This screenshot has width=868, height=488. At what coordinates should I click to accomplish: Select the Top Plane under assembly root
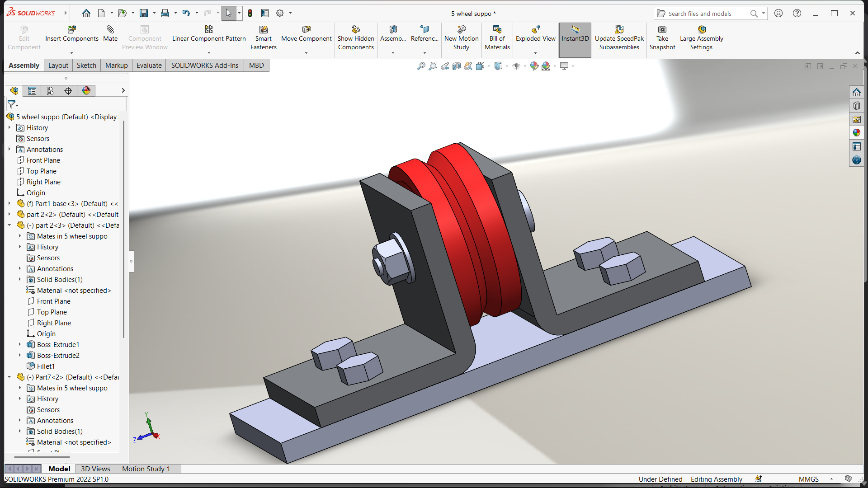(x=41, y=171)
